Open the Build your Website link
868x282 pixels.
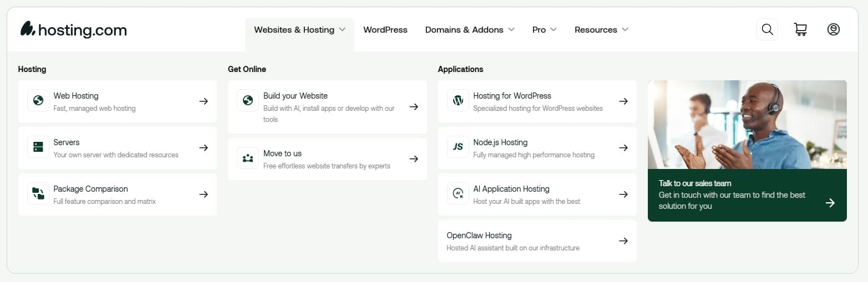click(x=296, y=96)
